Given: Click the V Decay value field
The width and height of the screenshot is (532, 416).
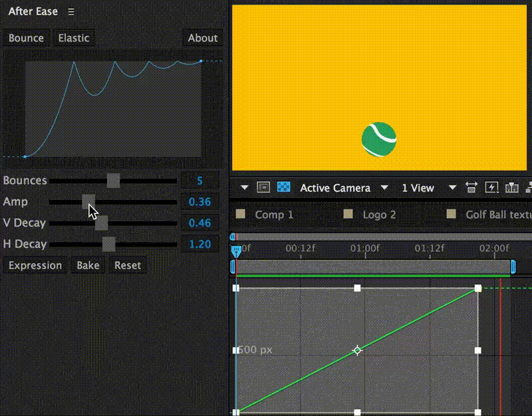Looking at the screenshot, I should [200, 223].
